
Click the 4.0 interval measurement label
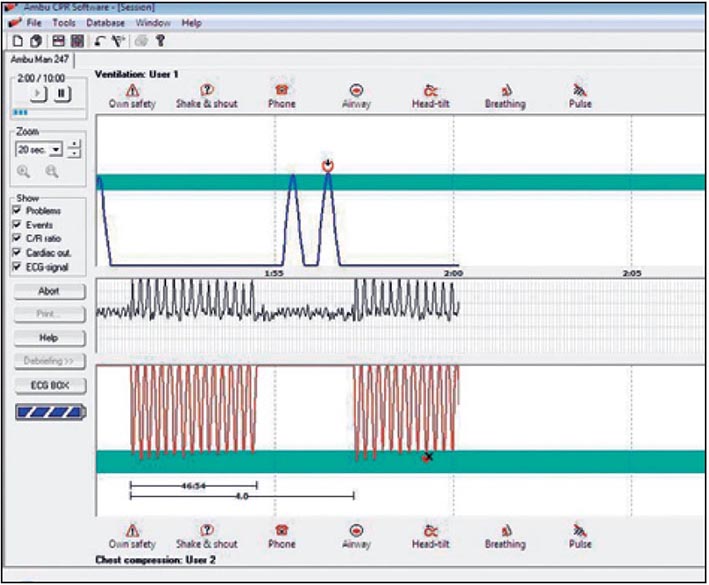pyautogui.click(x=242, y=496)
